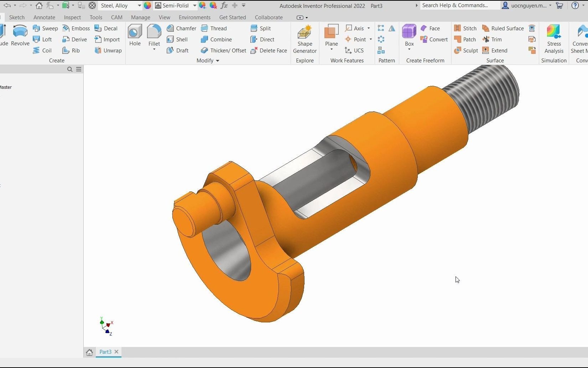Apply a Chamfer
The width and height of the screenshot is (588, 368).
[182, 28]
